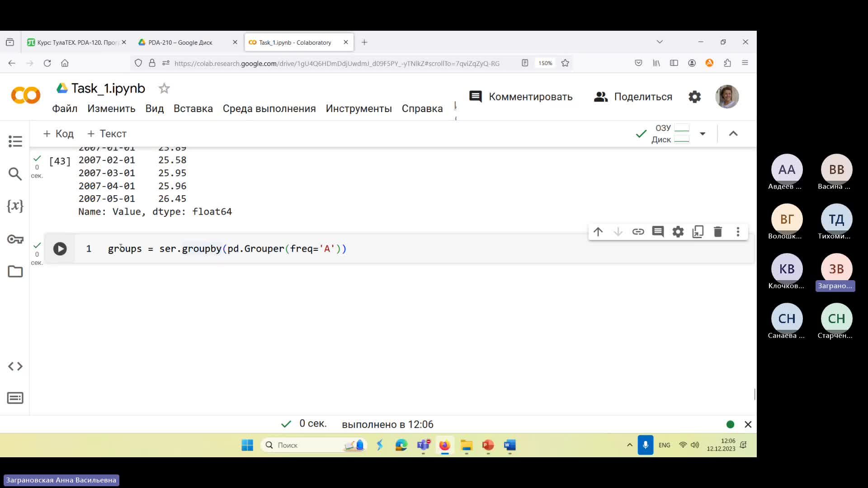
Task: Open the variables inspector panel
Action: point(15,206)
